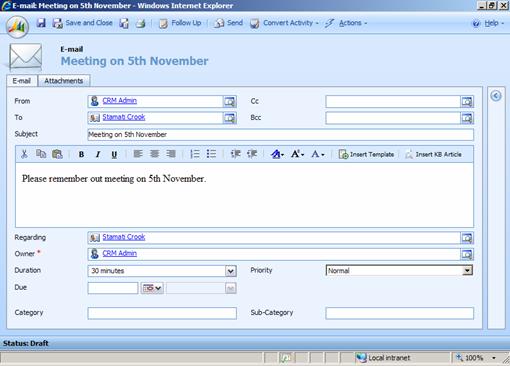Toggle italic formatting
This screenshot has height=366, width=510.
point(98,154)
